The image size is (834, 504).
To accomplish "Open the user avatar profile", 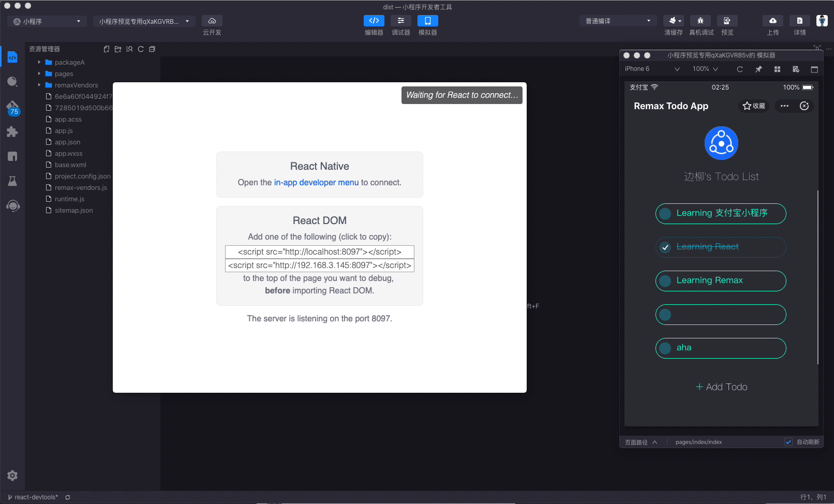I will coord(822,21).
